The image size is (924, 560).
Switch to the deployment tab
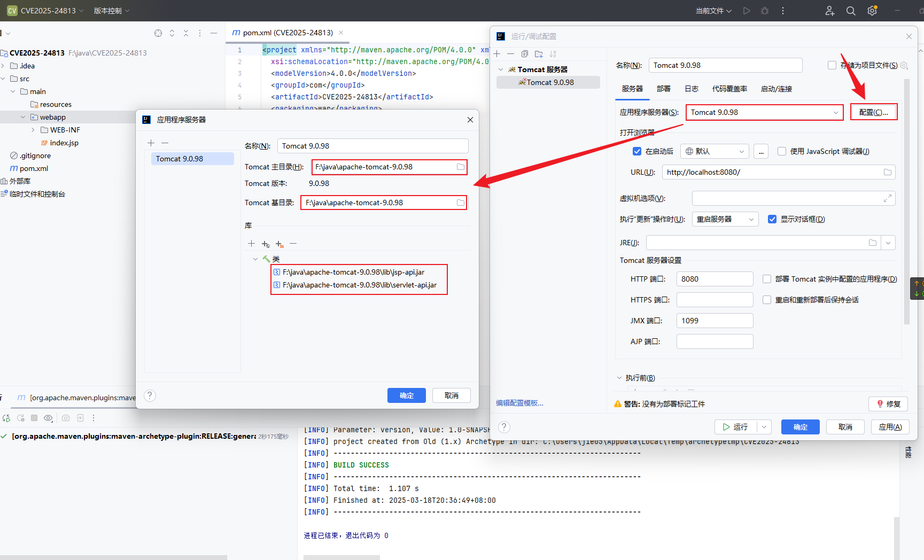663,89
